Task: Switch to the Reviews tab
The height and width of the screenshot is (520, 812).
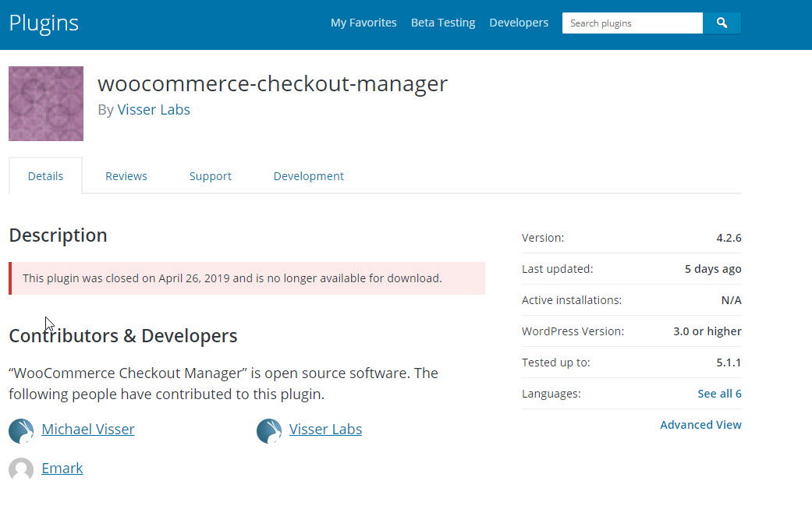Action: 126,176
